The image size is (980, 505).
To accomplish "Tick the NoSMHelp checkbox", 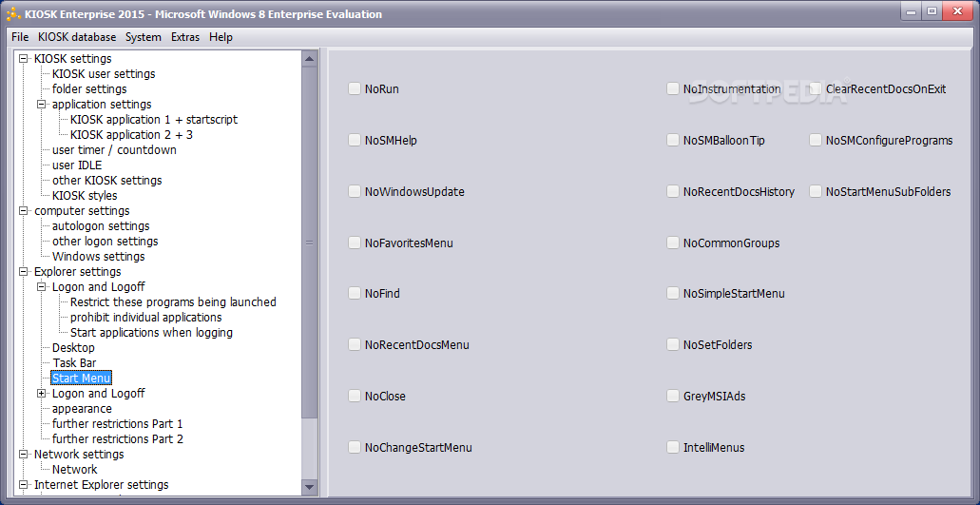I will coord(355,140).
